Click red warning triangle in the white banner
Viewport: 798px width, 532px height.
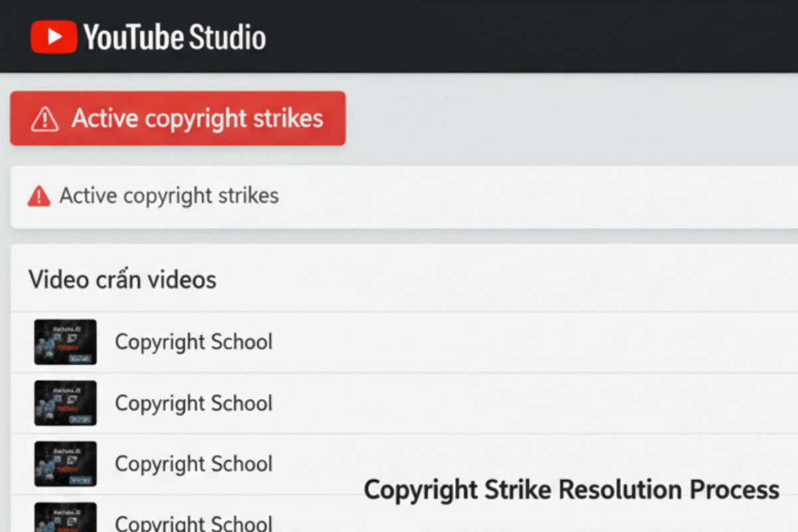click(x=39, y=196)
